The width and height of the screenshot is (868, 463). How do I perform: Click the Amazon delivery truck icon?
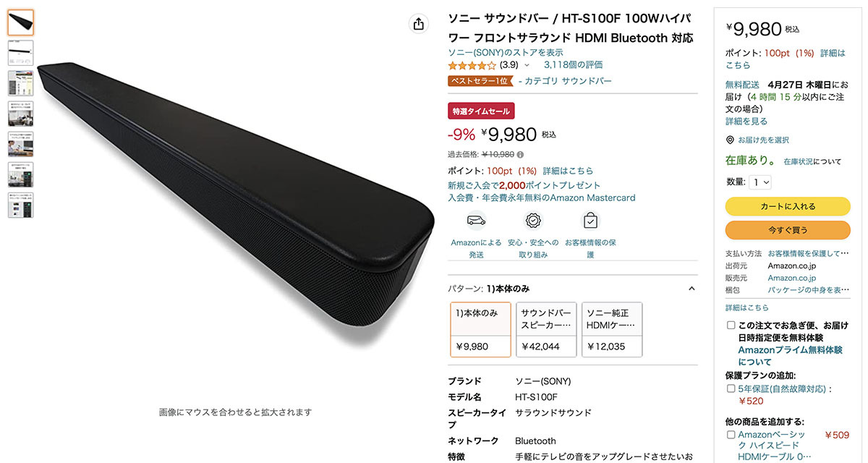pyautogui.click(x=476, y=221)
